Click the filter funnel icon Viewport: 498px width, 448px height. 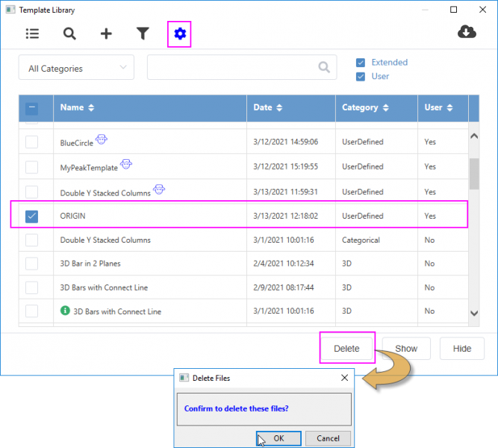(143, 34)
